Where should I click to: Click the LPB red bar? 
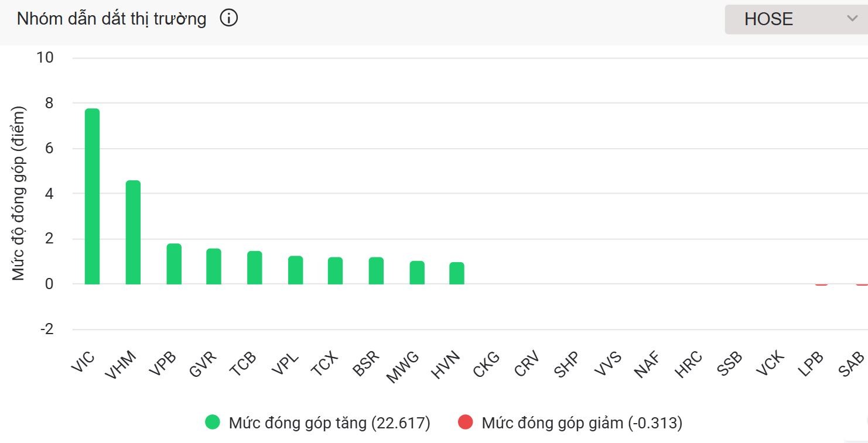821,284
